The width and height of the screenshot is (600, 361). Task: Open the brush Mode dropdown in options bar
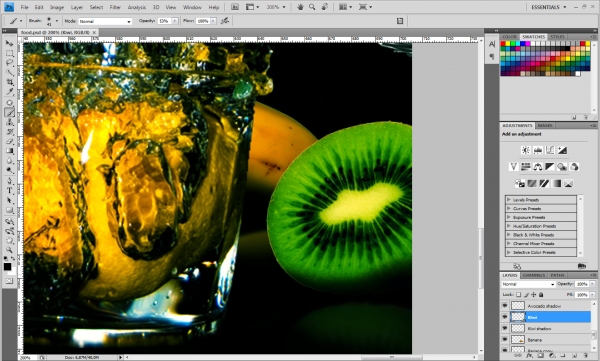coord(105,21)
